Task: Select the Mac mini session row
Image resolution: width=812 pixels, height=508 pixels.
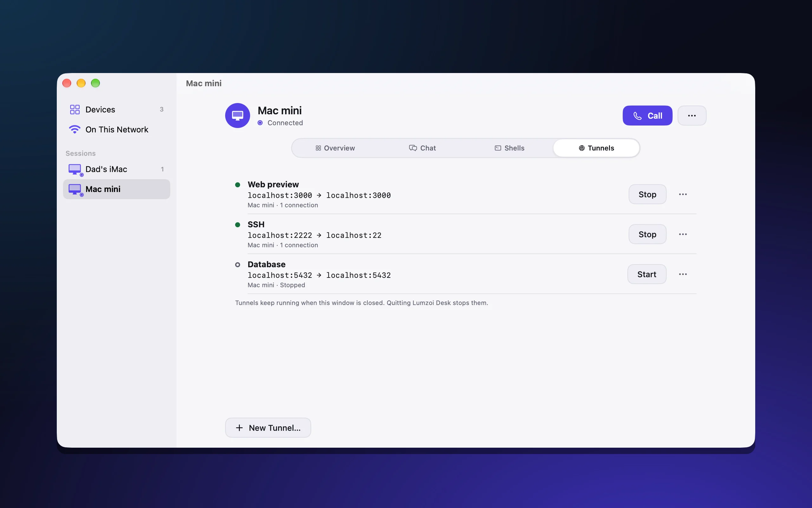Action: [116, 189]
